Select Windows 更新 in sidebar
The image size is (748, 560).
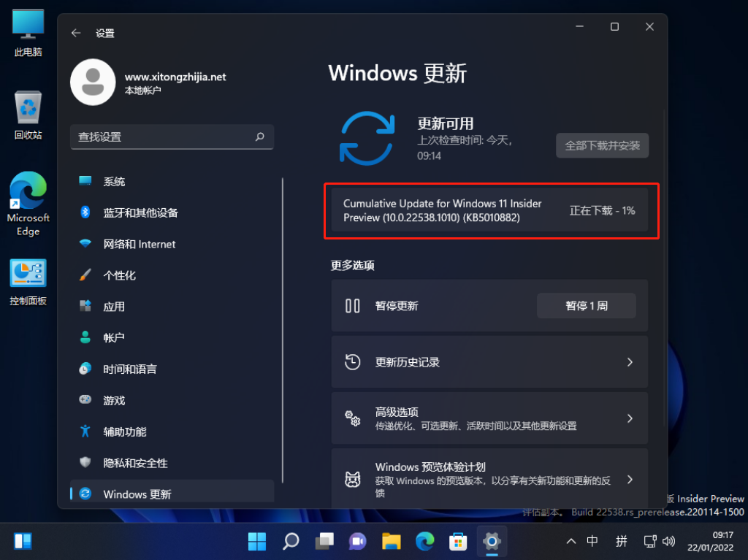pyautogui.click(x=172, y=493)
